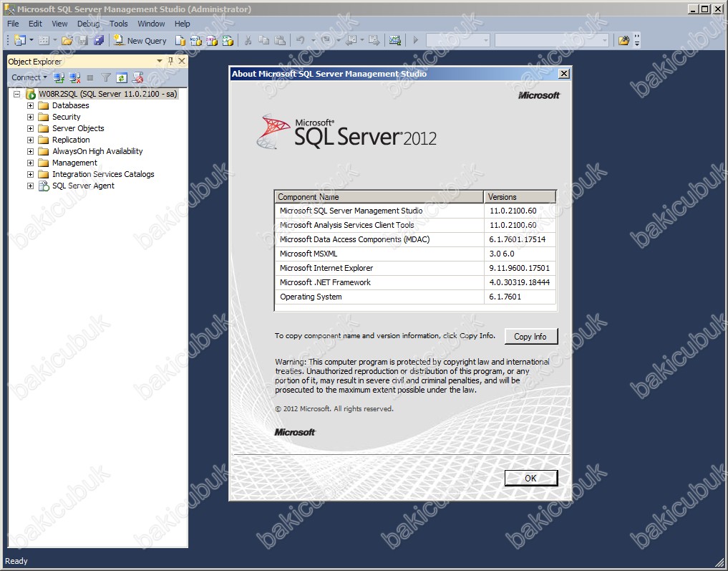Expand AlwaysOn High Availability folder

[30, 151]
